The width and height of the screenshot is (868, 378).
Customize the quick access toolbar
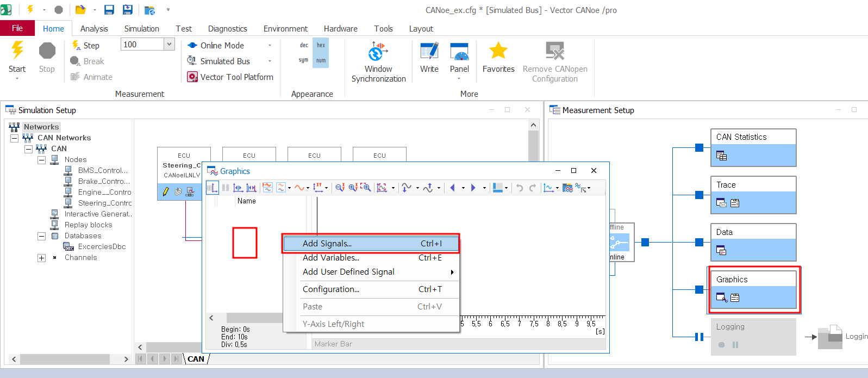tap(168, 10)
